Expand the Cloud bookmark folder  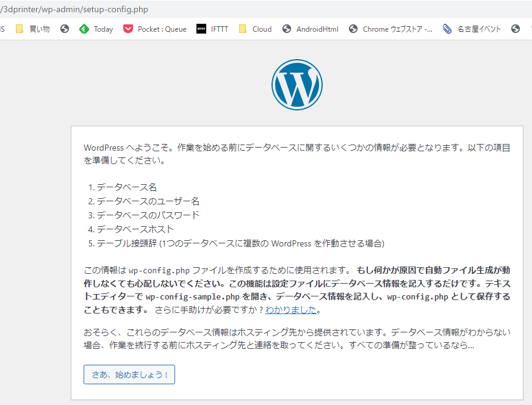(255, 29)
